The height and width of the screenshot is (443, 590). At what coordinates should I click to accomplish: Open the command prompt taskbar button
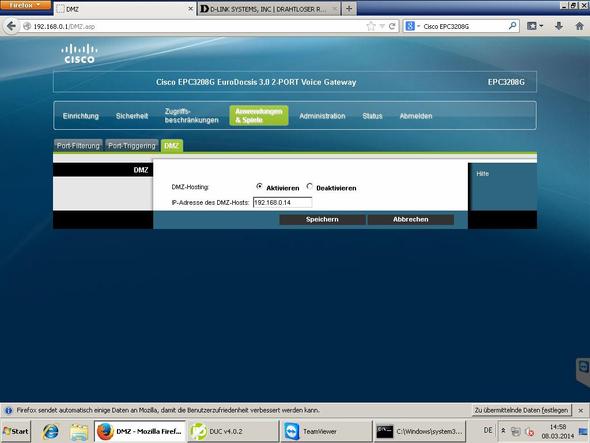(419, 431)
